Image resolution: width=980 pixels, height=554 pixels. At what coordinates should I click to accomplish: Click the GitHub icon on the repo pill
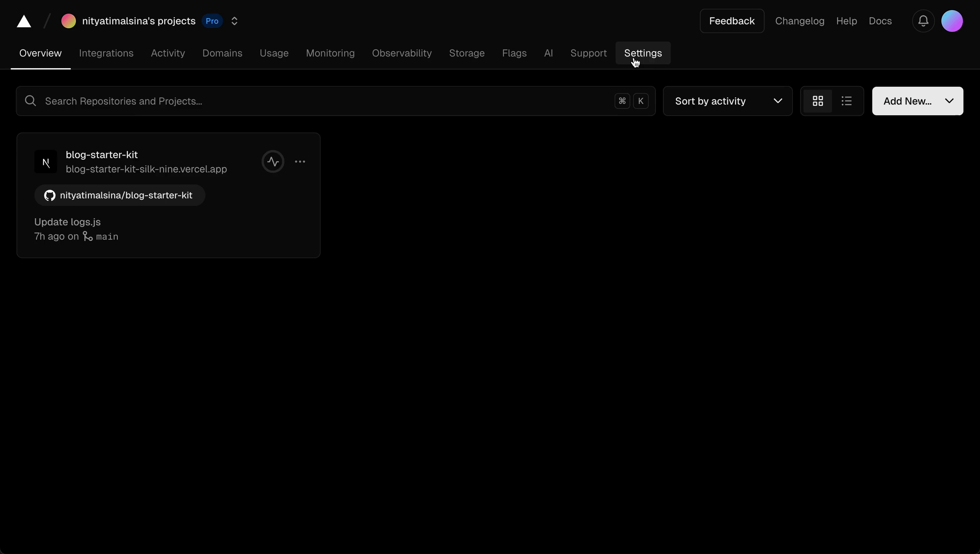coord(49,195)
